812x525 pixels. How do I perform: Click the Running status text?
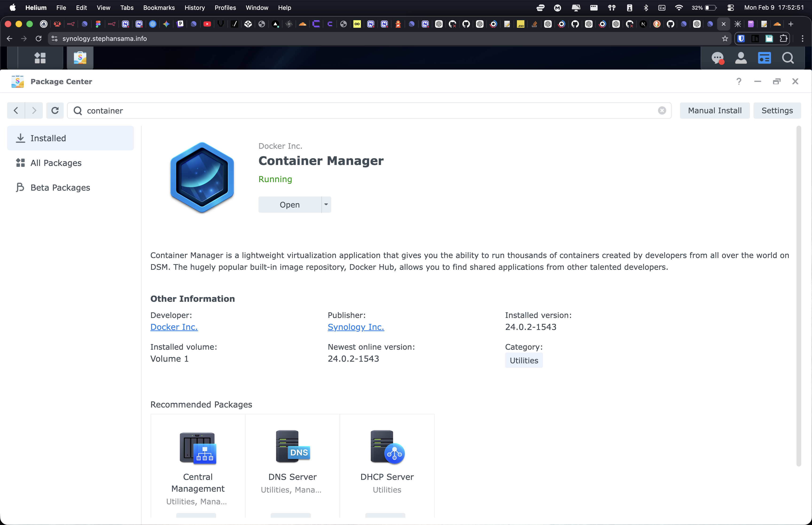[275, 179]
